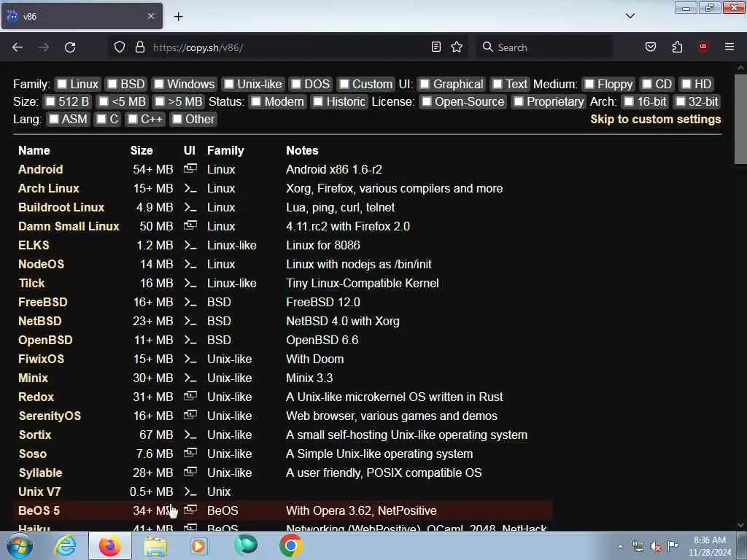This screenshot has width=747, height=560.
Task: Toggle reader view icon in address bar
Action: coord(436,47)
